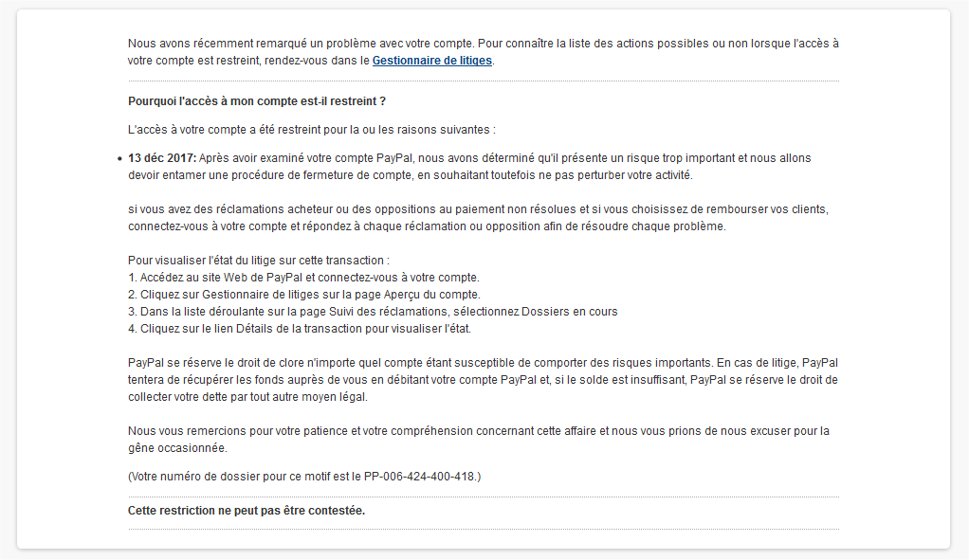Screen dimensions: 969x560
Task: Click the bottom dotted separator line
Action: 484,529
